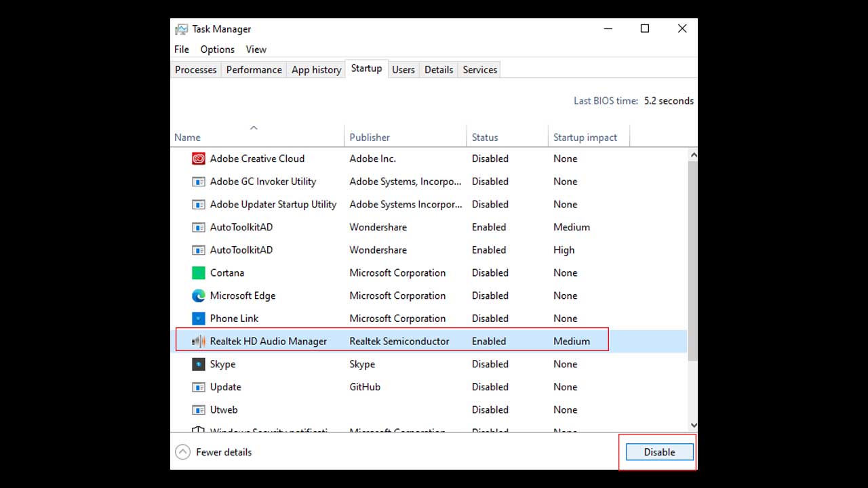Click the Realtek HD Audio Manager icon

198,341
